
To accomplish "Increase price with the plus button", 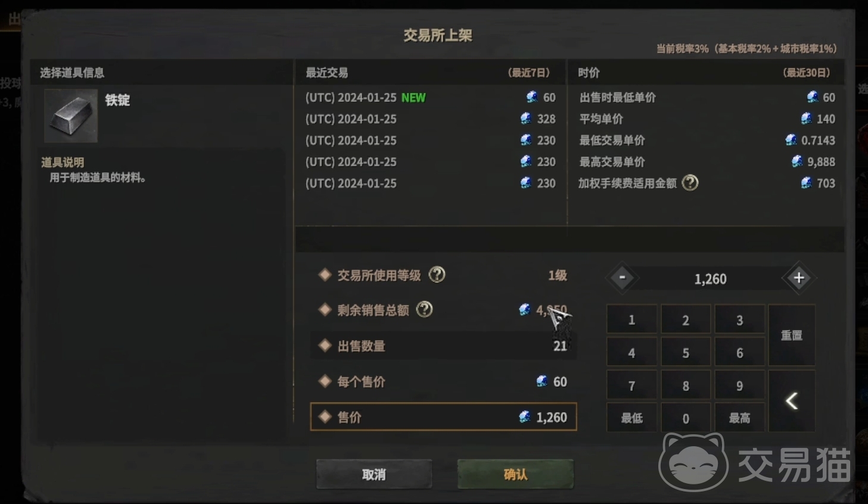I will tap(799, 278).
